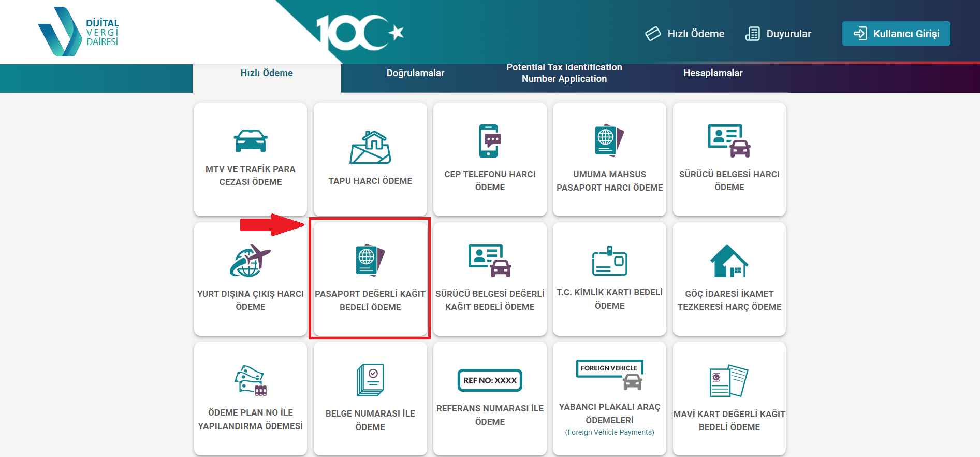This screenshot has height=457, width=980.
Task: Click the Mavi Kart documents icon
Action: [729, 380]
